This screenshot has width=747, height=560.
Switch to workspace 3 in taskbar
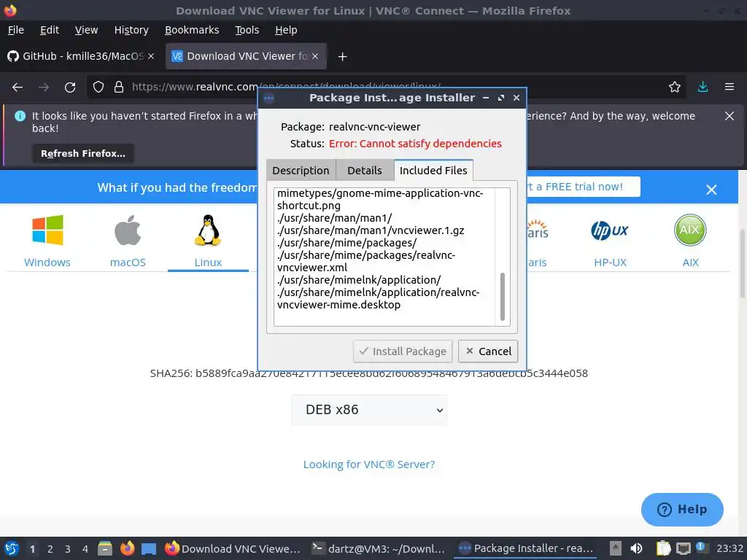click(x=68, y=549)
